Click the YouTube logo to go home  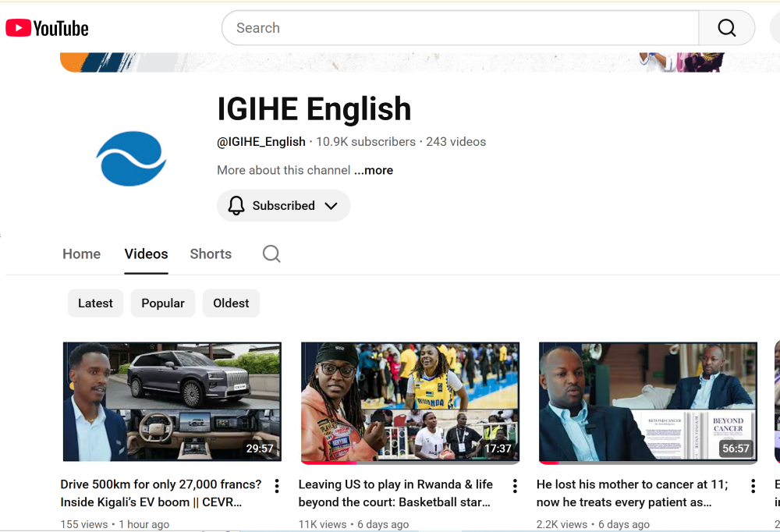[48, 28]
